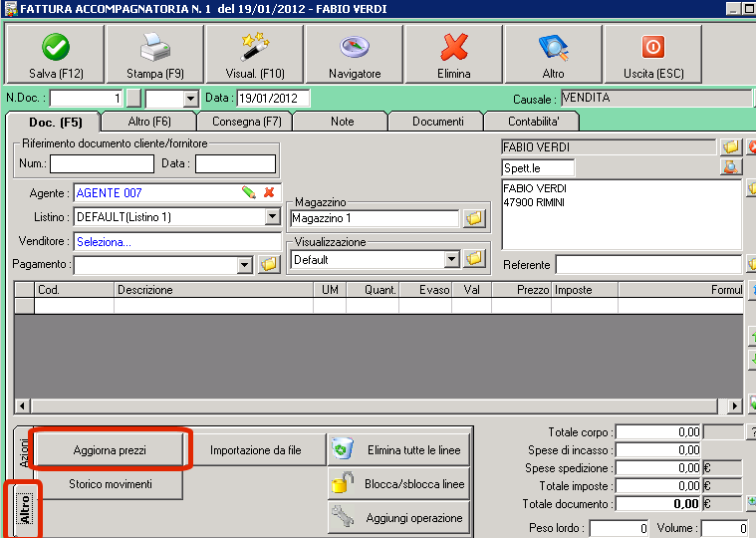The width and height of the screenshot is (756, 538).
Task: Click Elimina red X toolbar button
Action: (453, 55)
